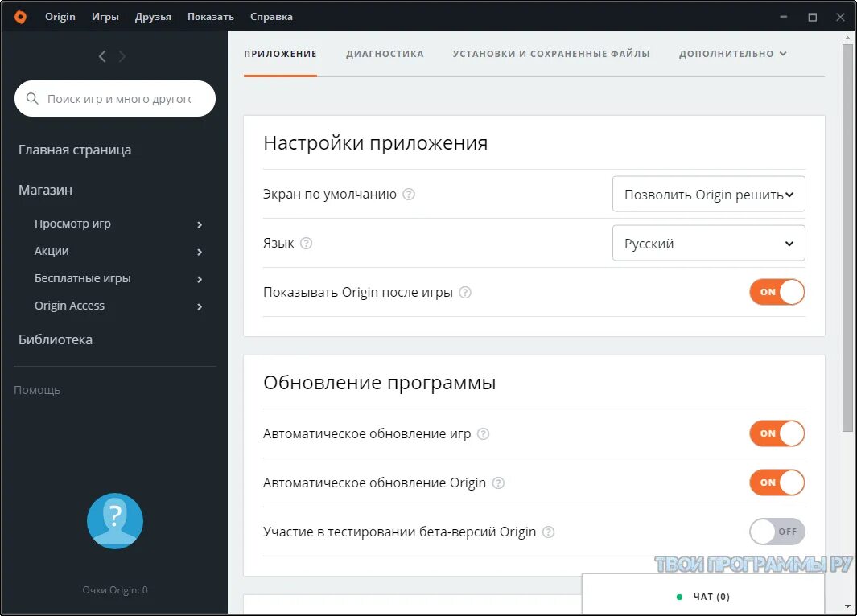Image resolution: width=857 pixels, height=616 pixels.
Task: Show help for beta testing participation
Action: tap(548, 532)
